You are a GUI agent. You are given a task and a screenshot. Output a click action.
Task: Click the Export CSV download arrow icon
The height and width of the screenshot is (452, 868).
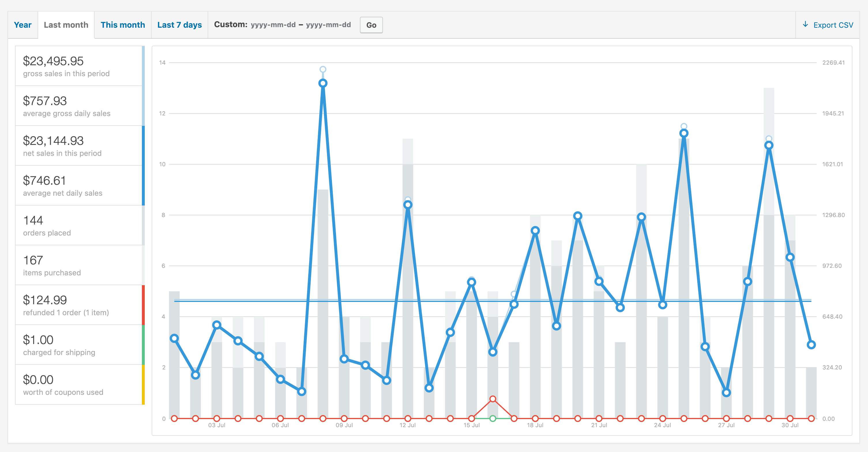tap(805, 24)
